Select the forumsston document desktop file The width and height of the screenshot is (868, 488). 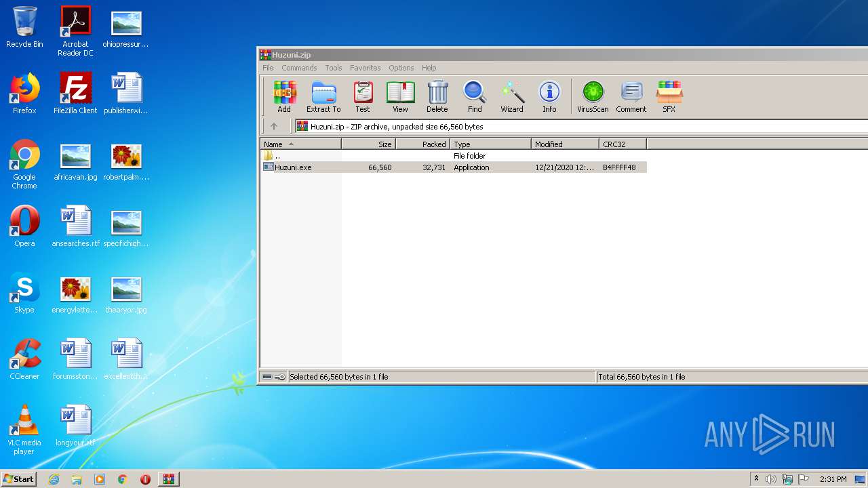[75, 359]
